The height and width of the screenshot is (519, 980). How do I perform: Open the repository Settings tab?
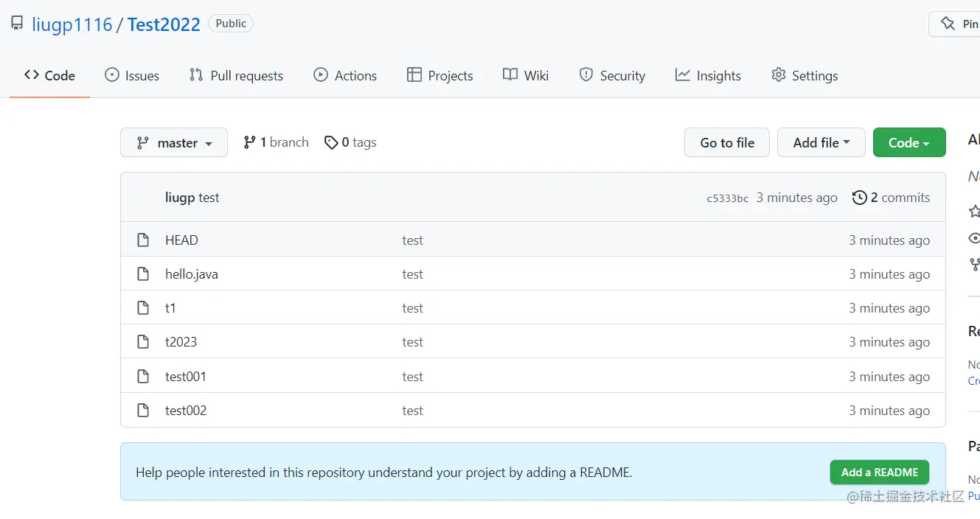(804, 75)
